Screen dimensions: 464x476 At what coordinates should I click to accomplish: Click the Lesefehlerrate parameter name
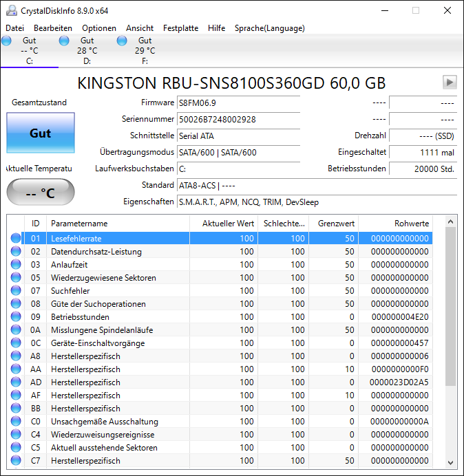(76, 239)
